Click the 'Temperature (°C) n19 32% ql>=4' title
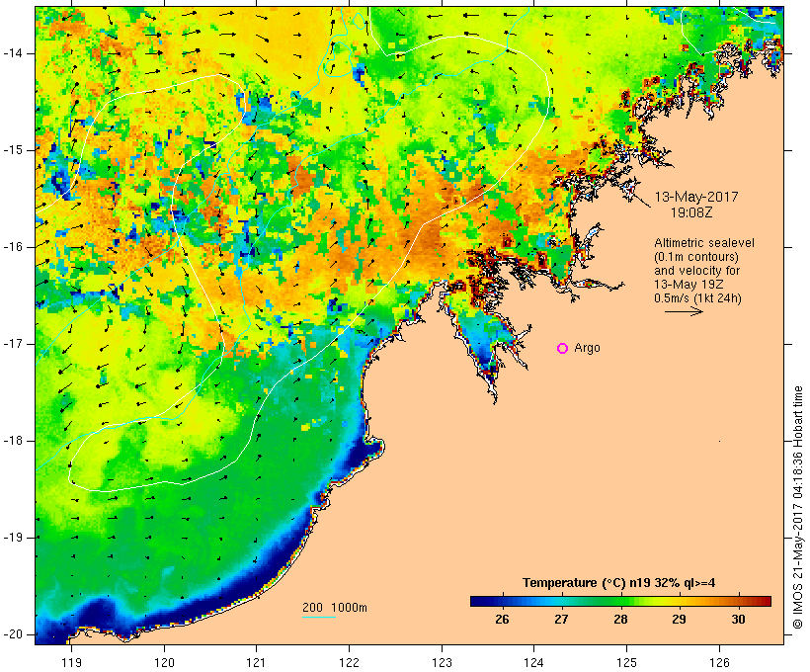Image resolution: width=810 pixels, height=672 pixels. (619, 583)
